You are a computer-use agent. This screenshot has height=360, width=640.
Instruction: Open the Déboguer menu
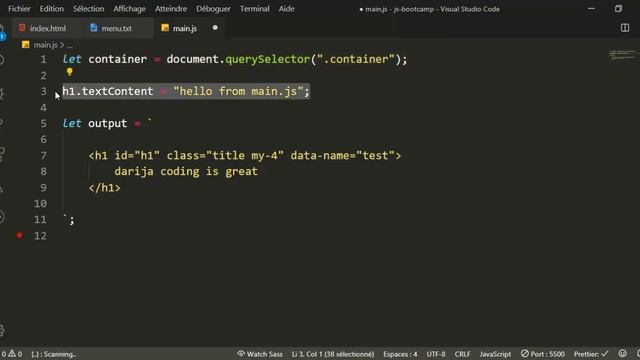point(213,9)
